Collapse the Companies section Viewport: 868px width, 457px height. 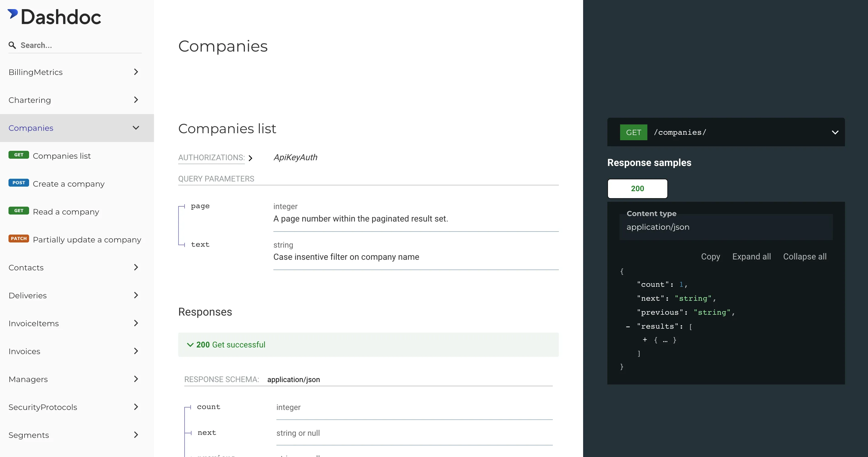(x=136, y=128)
